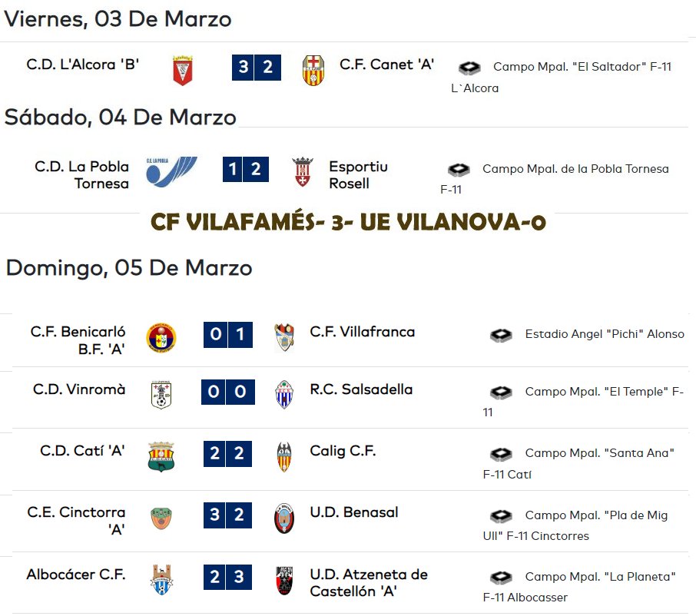Click the U.D. Benasal crest

[284, 518]
